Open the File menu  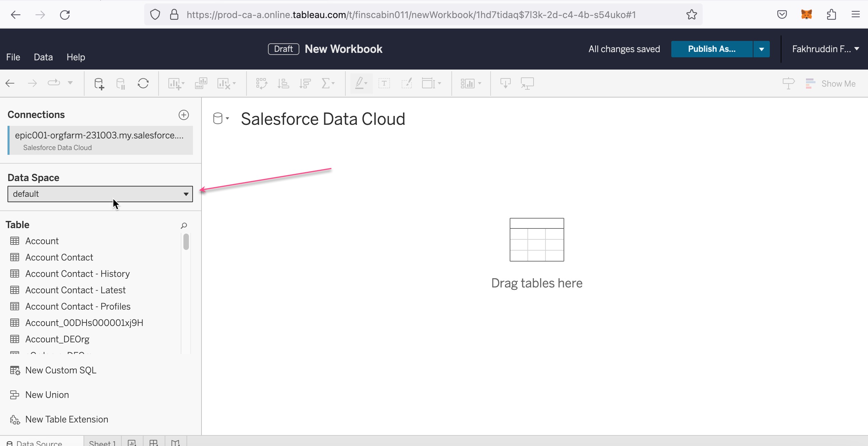tap(13, 57)
